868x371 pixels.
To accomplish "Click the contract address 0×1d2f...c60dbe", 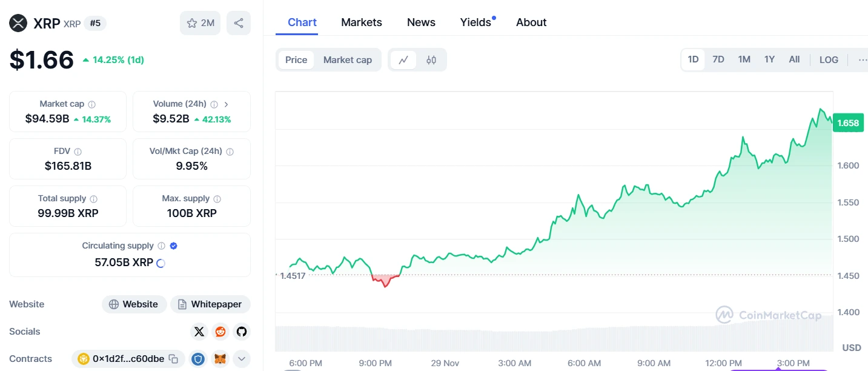I will [128, 359].
